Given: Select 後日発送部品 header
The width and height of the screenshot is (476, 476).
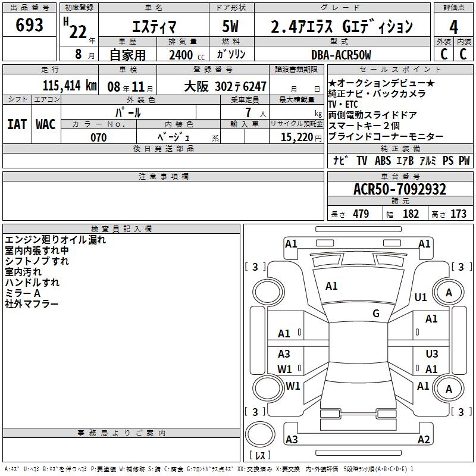Looking at the screenshot, I should tap(164, 148).
